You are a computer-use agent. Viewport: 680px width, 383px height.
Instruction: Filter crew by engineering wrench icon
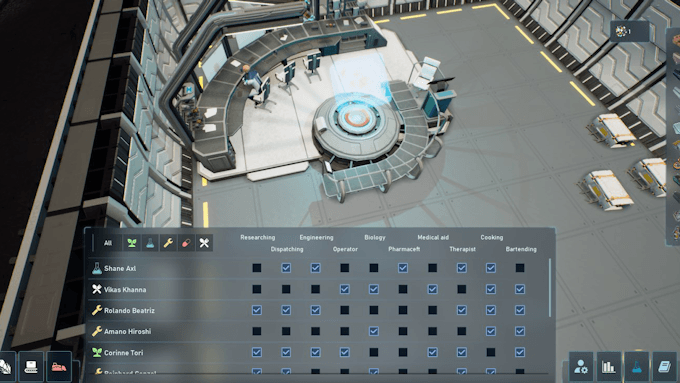click(168, 243)
